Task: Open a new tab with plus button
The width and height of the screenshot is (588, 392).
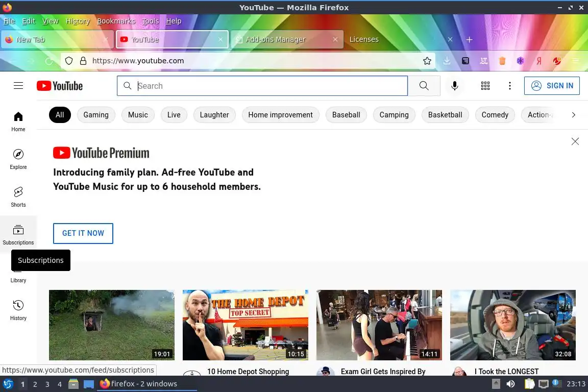Action: (x=469, y=39)
